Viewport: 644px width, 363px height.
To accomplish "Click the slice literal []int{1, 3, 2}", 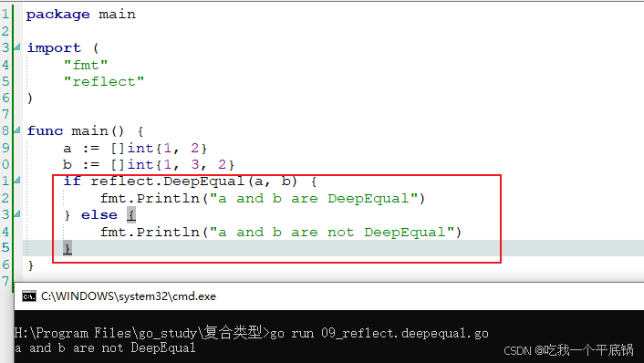I will pos(172,165).
